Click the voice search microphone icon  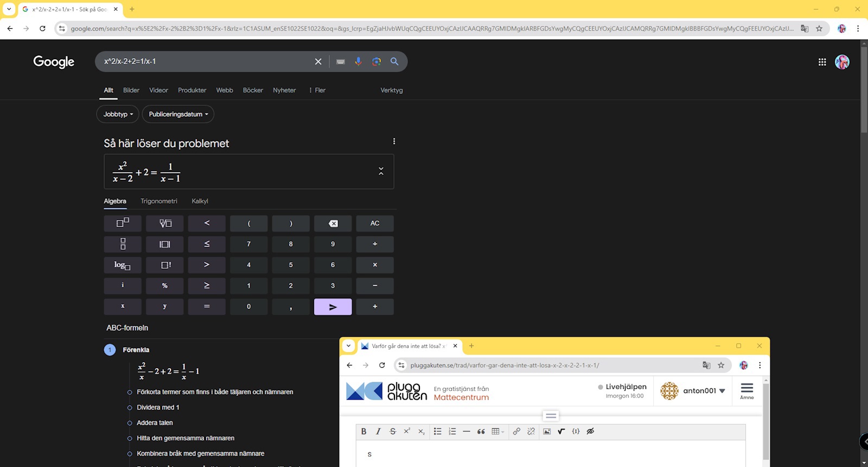pyautogui.click(x=358, y=62)
